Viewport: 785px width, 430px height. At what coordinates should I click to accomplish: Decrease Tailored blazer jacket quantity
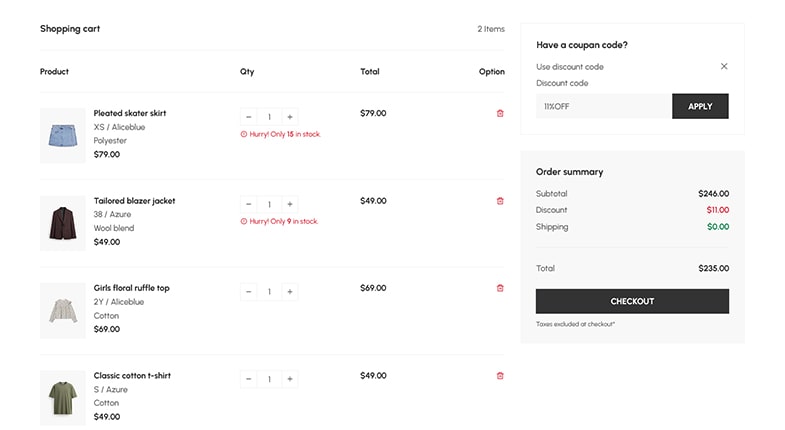click(249, 204)
